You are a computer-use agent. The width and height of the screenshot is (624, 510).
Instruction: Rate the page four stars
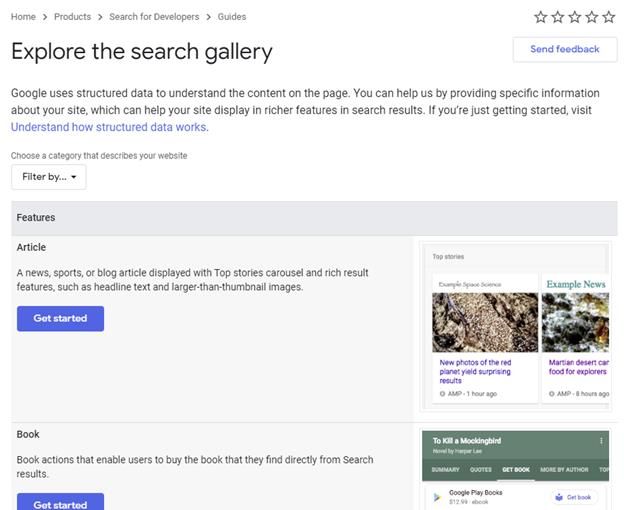pyautogui.click(x=592, y=17)
